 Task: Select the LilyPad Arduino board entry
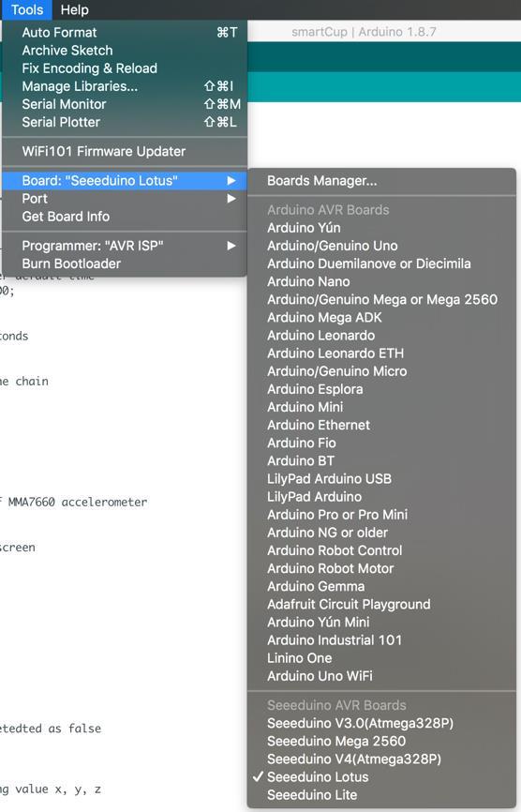point(381,497)
